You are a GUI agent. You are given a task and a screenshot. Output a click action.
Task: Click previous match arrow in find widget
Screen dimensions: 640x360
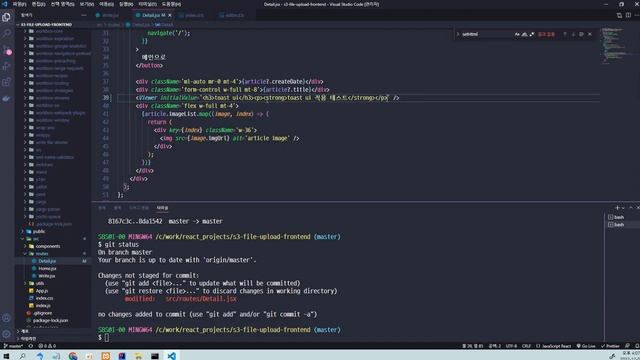point(565,34)
